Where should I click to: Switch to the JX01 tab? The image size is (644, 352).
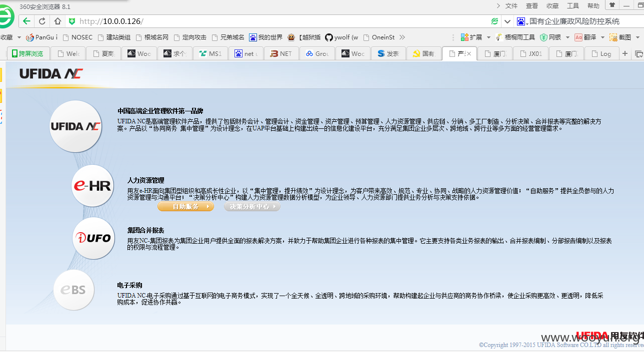point(530,53)
